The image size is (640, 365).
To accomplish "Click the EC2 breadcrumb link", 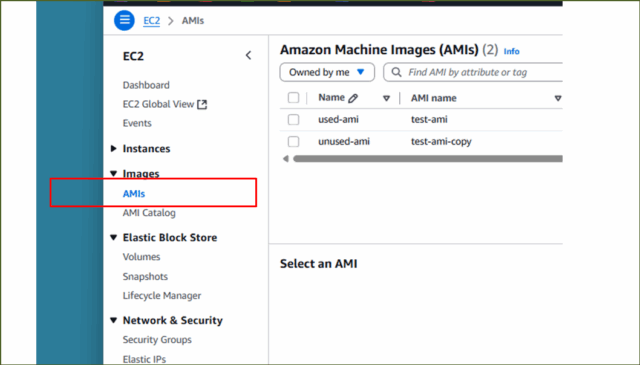I will [x=151, y=20].
